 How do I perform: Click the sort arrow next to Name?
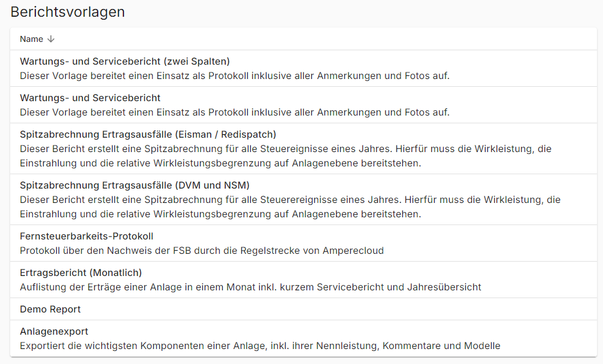coord(51,39)
